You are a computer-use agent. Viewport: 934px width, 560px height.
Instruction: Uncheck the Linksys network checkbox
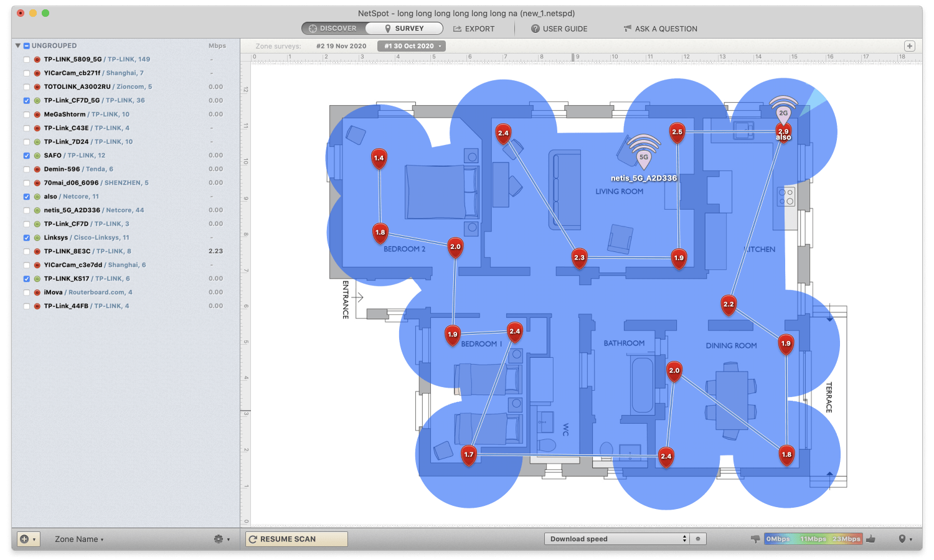click(x=27, y=238)
